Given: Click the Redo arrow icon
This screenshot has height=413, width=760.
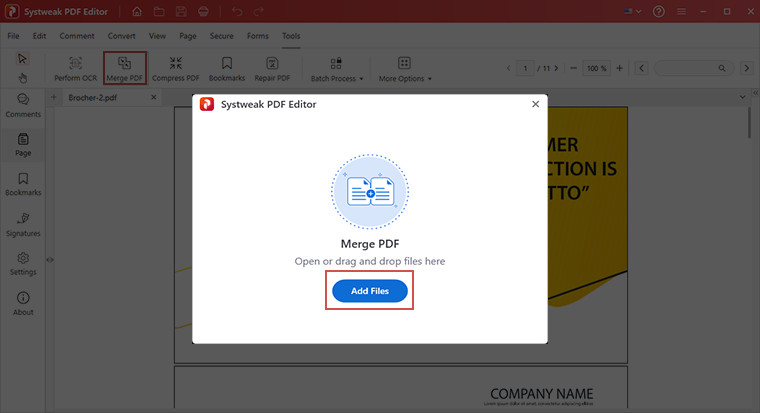Looking at the screenshot, I should (259, 12).
